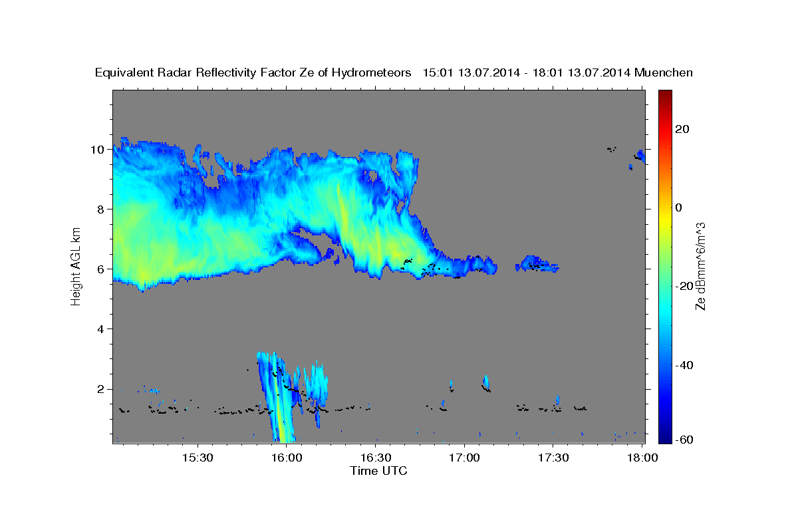
Task: Click the plot title starting 'Equivalent Radar Reflectivity Factor'
Action: click(x=394, y=73)
